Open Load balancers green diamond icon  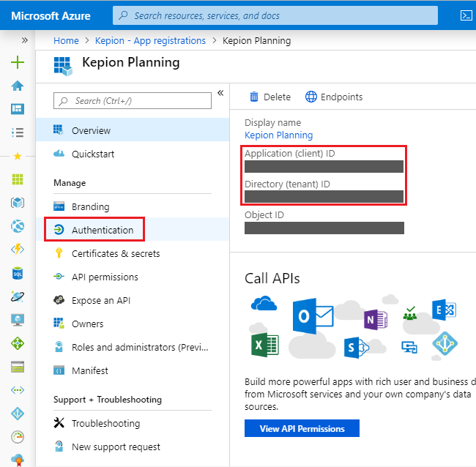(18, 343)
